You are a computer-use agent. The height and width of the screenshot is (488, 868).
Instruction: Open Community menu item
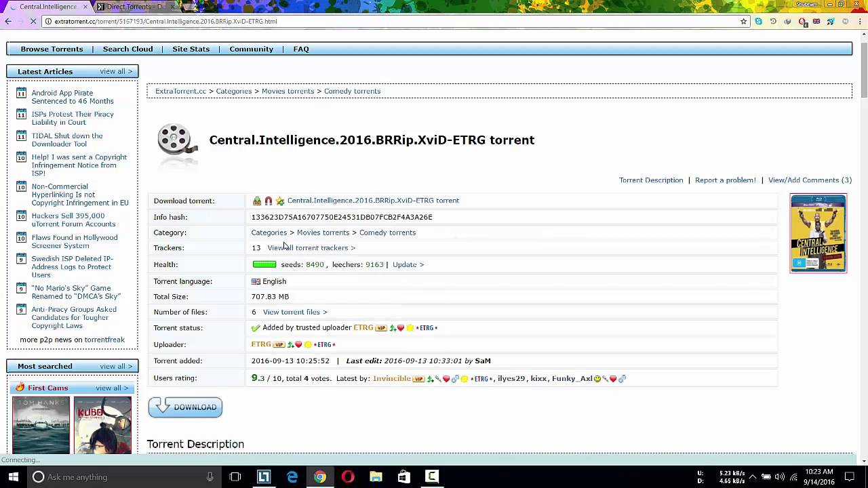(251, 49)
